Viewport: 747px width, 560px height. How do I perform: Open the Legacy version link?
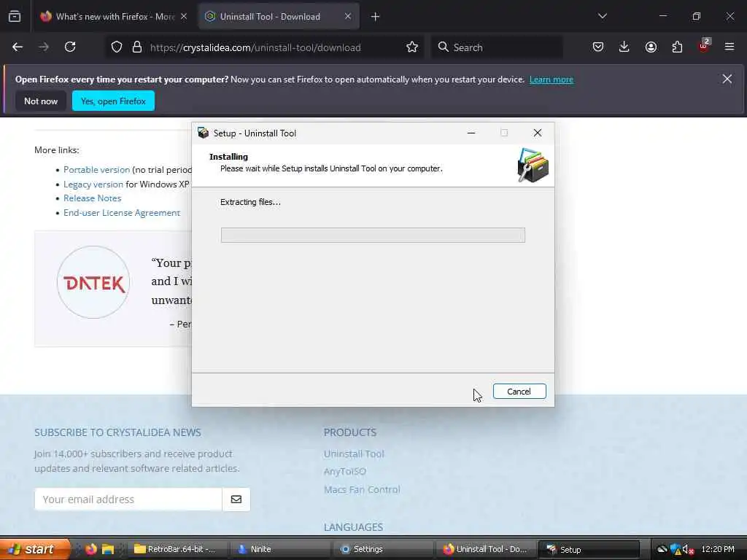pos(93,184)
